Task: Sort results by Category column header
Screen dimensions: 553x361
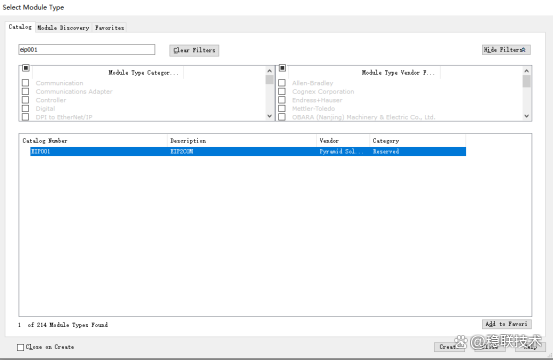Action: coord(418,141)
